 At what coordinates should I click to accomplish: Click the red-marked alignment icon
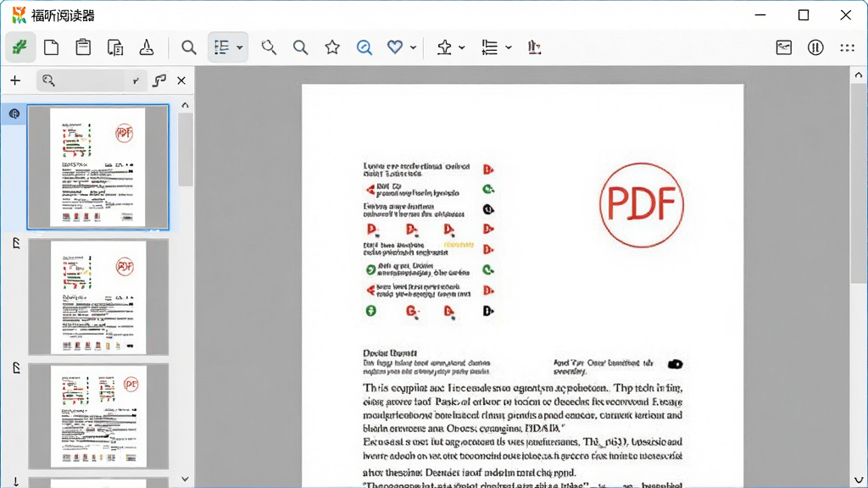click(534, 47)
